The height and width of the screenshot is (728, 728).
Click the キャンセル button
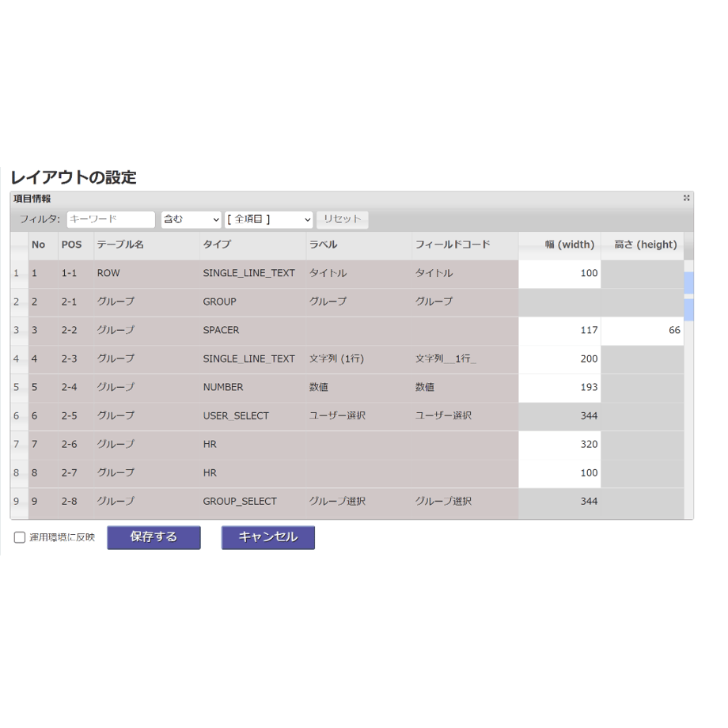click(268, 537)
